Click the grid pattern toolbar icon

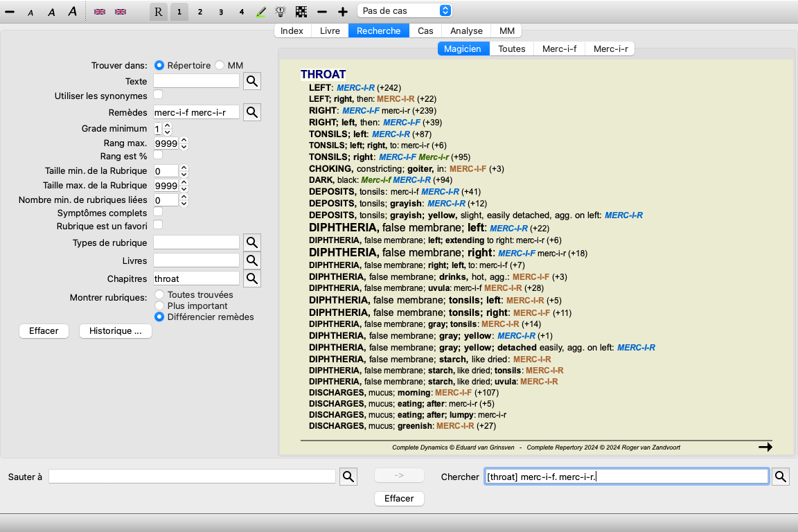301,11
